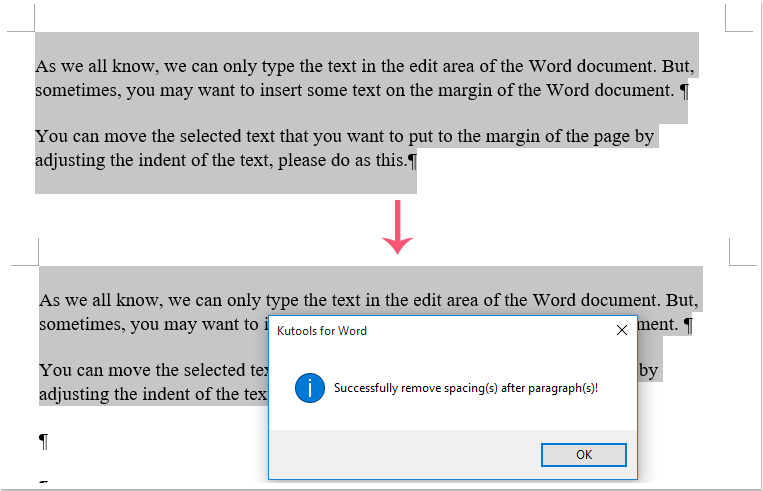Click pilcrow after 'please do as this.'

(x=412, y=160)
